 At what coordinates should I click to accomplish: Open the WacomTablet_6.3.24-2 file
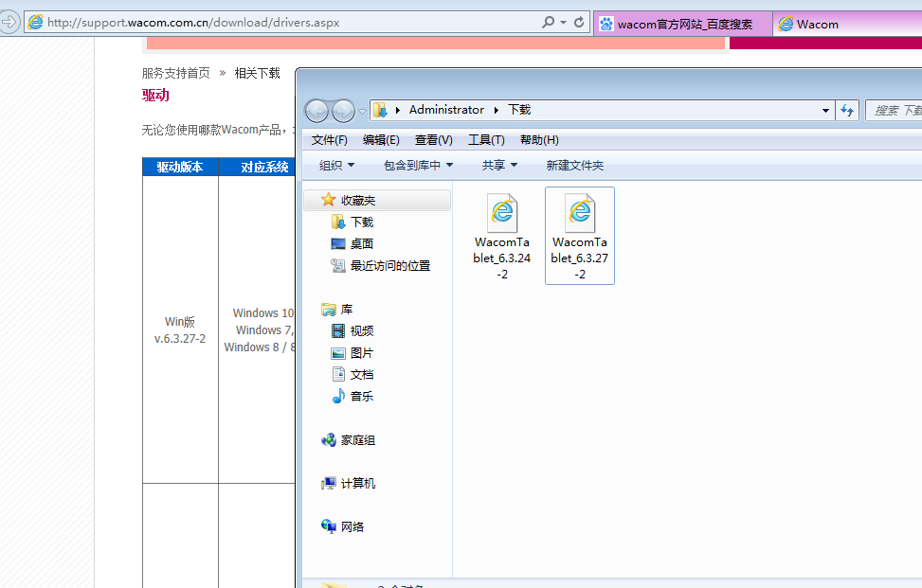(x=502, y=236)
